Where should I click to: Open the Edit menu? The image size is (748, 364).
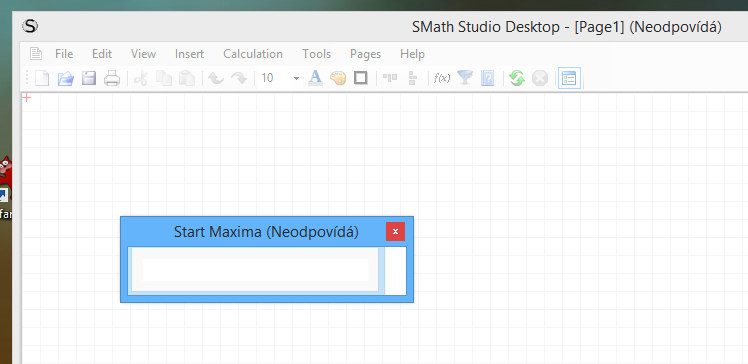click(102, 54)
